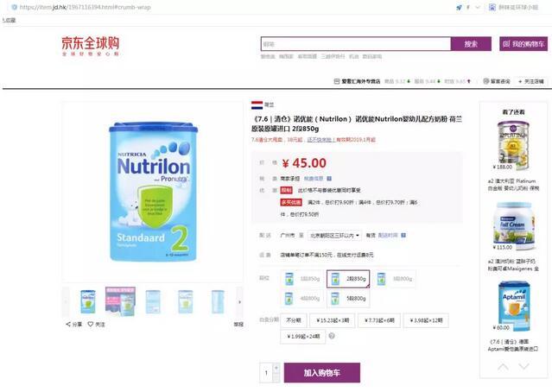Select the 5段800g variant option
The height and width of the screenshot is (392, 552).
[348, 299]
